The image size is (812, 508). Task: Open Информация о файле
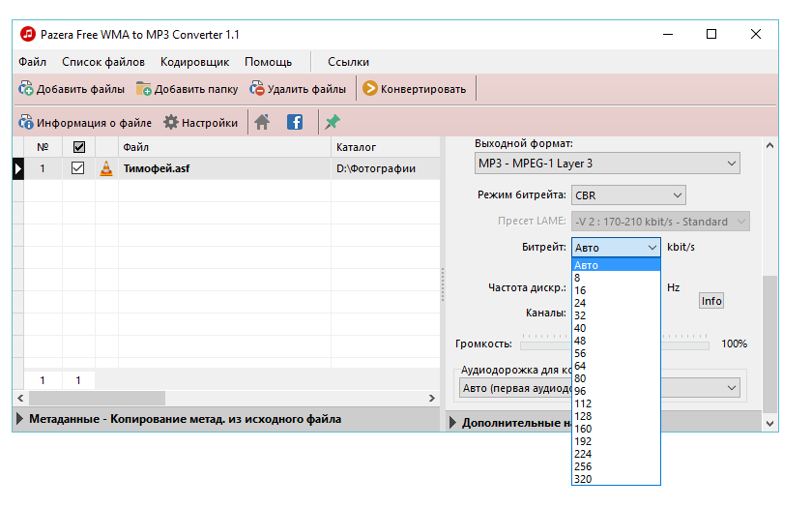pos(85,123)
